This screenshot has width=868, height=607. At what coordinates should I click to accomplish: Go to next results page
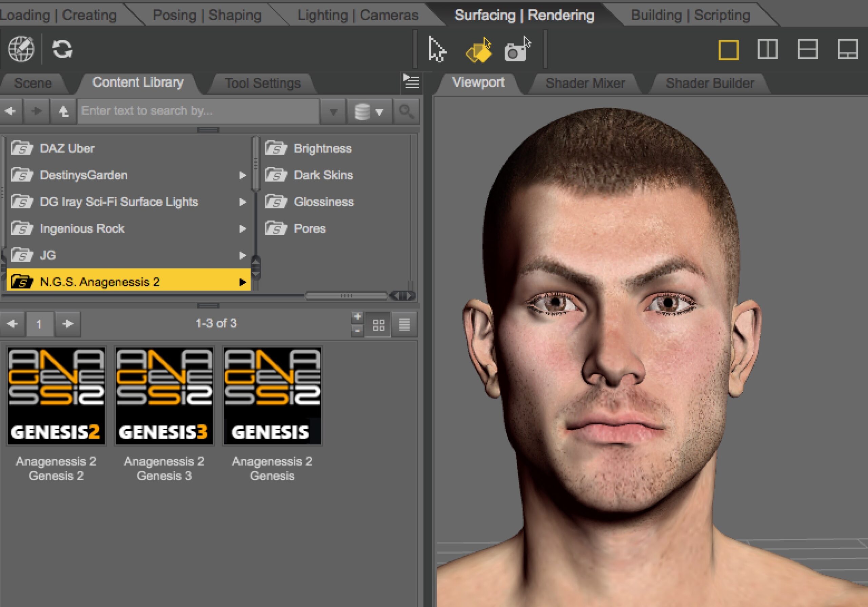[68, 324]
